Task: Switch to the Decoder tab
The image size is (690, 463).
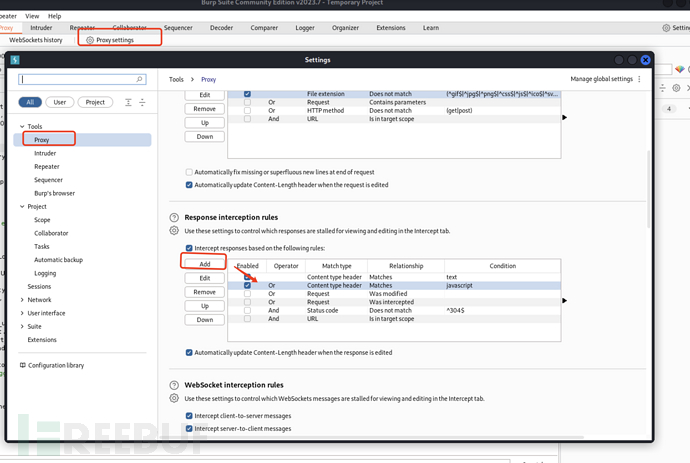Action: (221, 28)
